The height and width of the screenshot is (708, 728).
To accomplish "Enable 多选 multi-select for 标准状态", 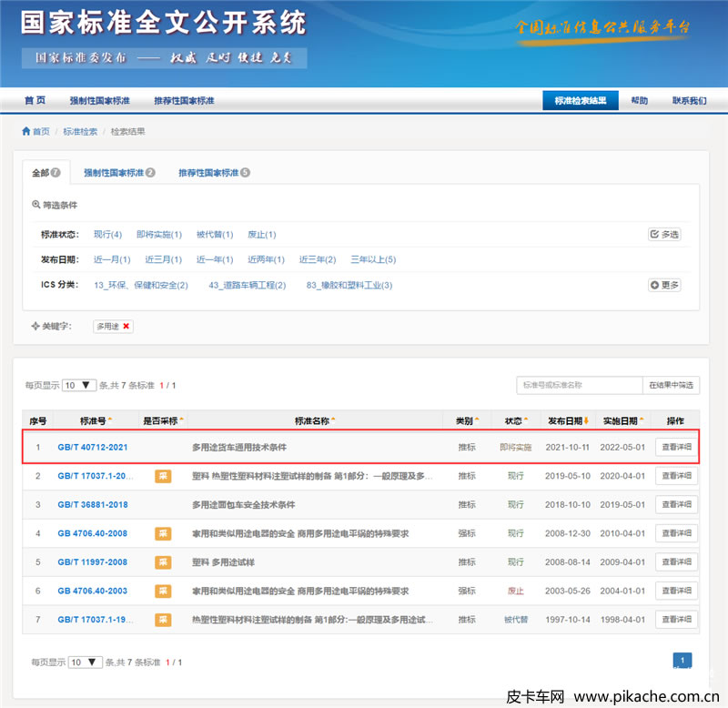I will pyautogui.click(x=664, y=235).
